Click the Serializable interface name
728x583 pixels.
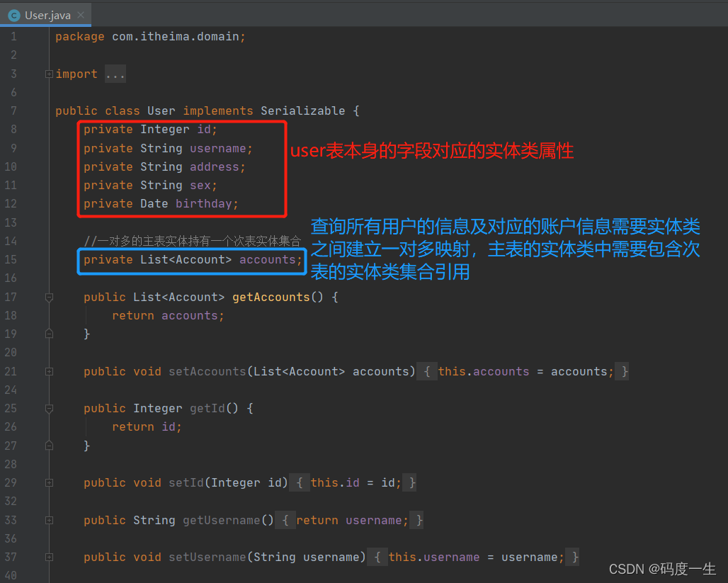pos(302,111)
